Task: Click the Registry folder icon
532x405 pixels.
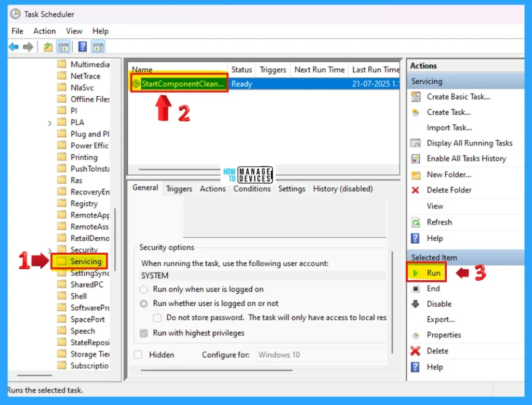Action: 62,203
